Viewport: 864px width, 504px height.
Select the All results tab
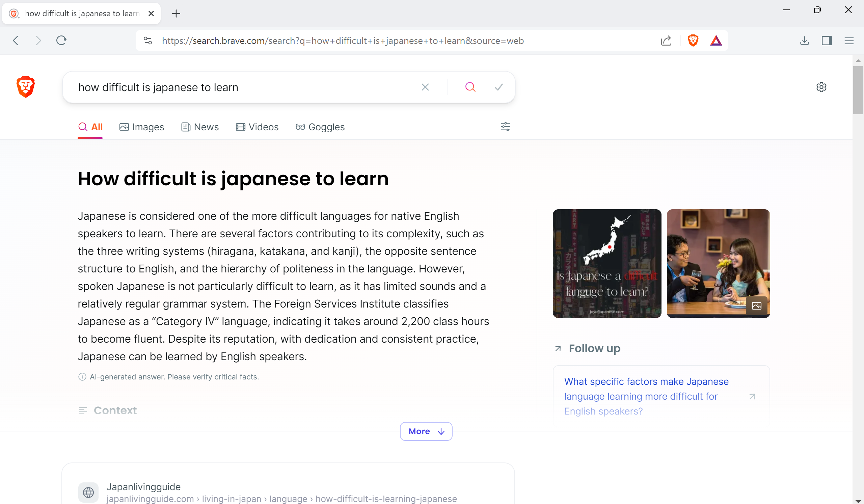click(90, 127)
